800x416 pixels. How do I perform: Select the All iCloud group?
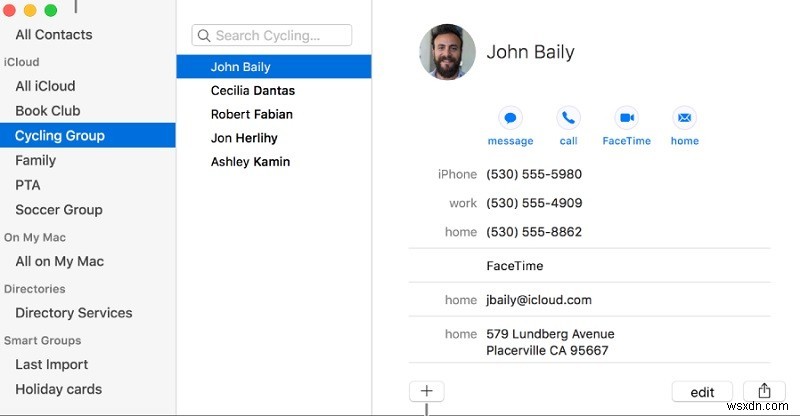45,86
